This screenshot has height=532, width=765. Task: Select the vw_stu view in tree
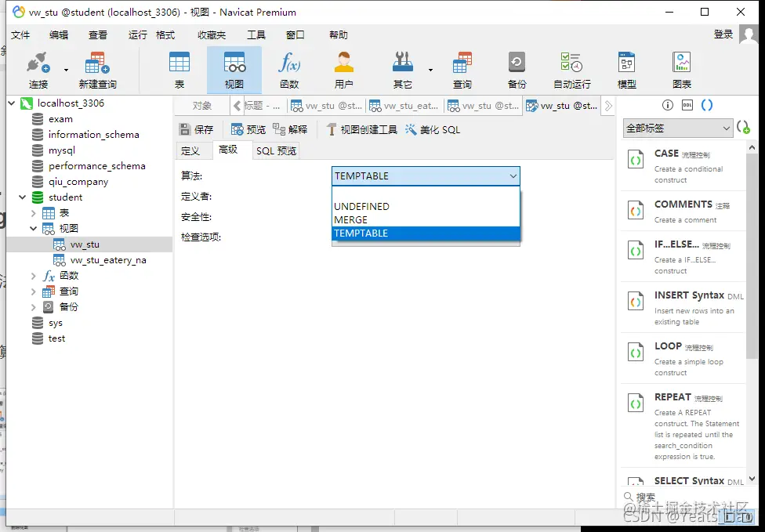click(90, 244)
